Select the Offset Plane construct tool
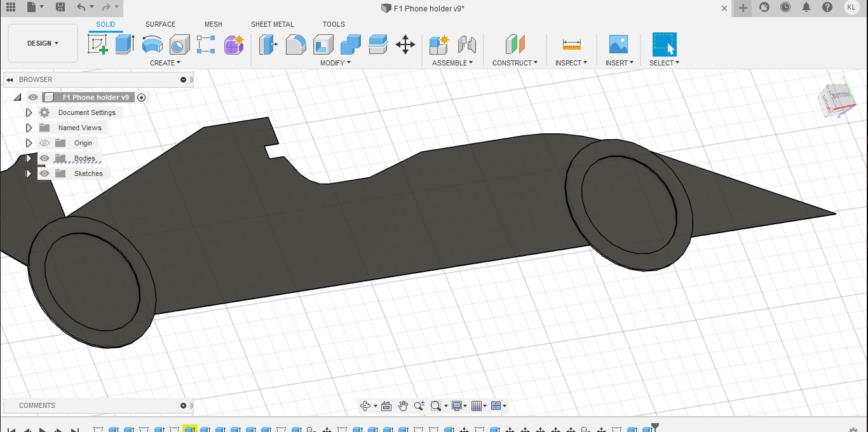868x432 pixels. tap(515, 44)
